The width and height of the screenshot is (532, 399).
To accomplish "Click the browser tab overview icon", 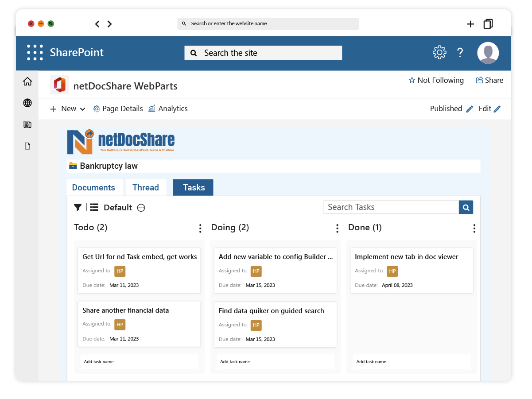I will point(488,24).
